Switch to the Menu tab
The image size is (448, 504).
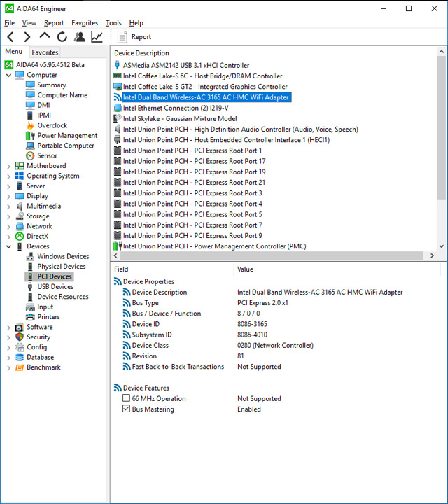[x=14, y=52]
